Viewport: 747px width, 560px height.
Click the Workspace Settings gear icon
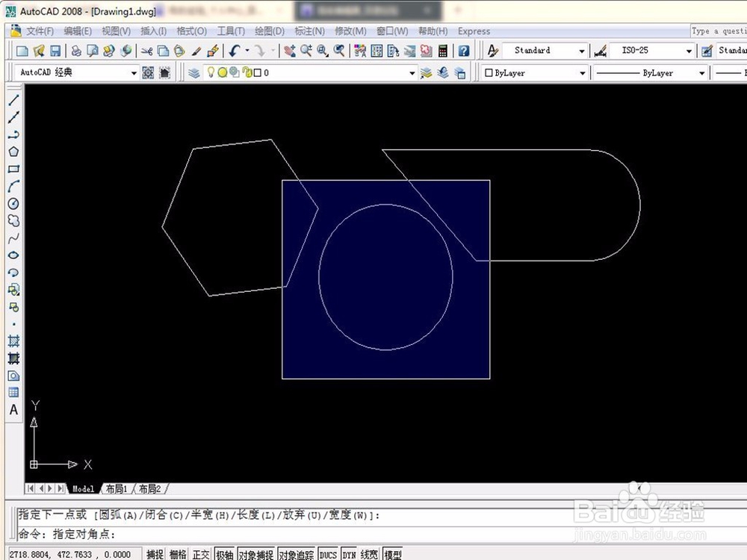click(x=148, y=73)
